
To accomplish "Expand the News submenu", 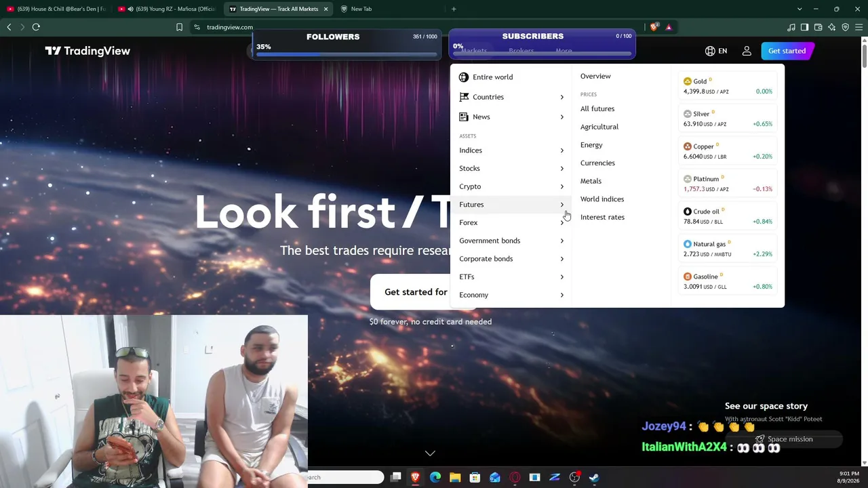I will point(511,117).
